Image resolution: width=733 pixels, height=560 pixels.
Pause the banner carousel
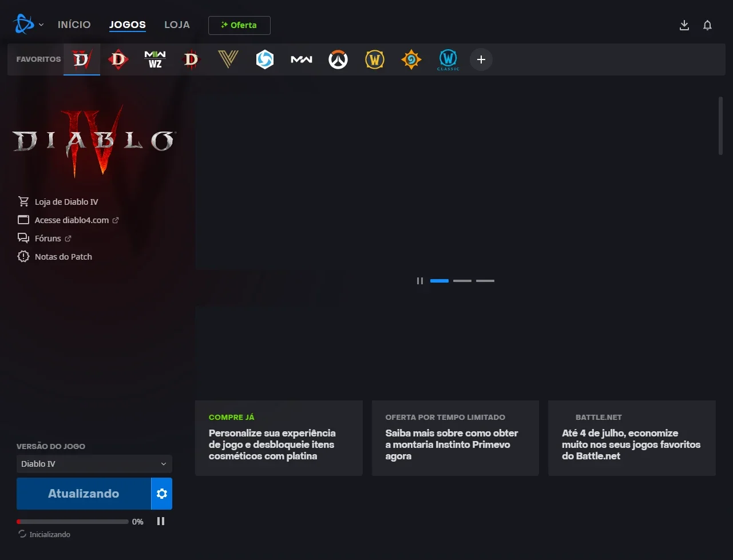(420, 281)
